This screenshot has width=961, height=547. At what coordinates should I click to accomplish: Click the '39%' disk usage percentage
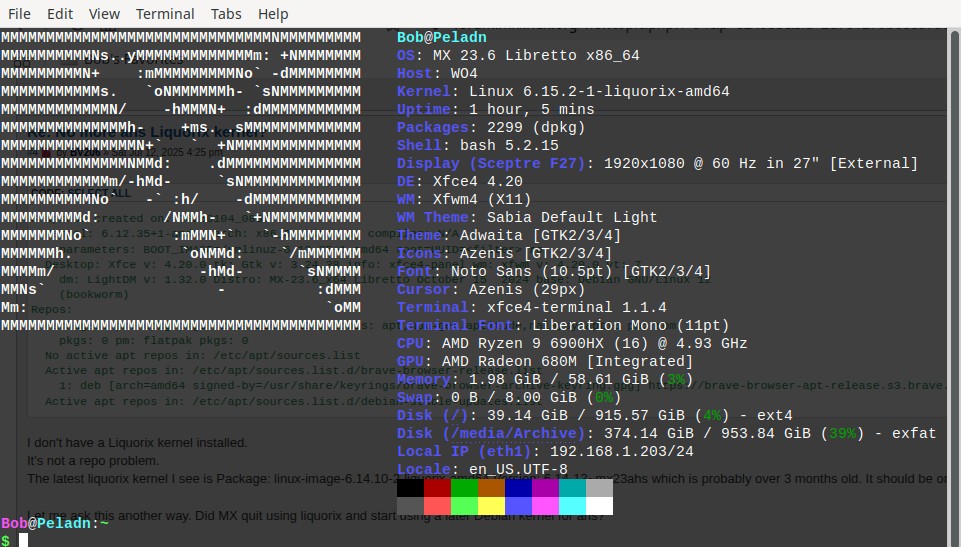(x=842, y=433)
